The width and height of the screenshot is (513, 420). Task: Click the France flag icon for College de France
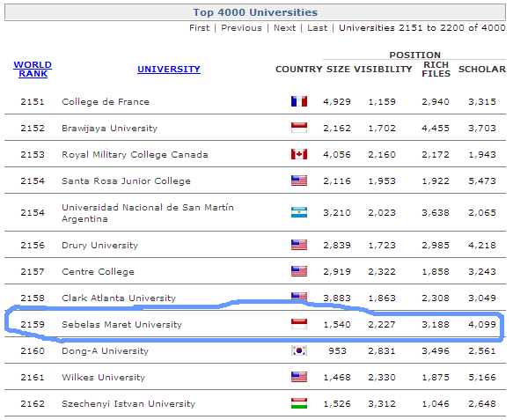pyautogui.click(x=299, y=101)
